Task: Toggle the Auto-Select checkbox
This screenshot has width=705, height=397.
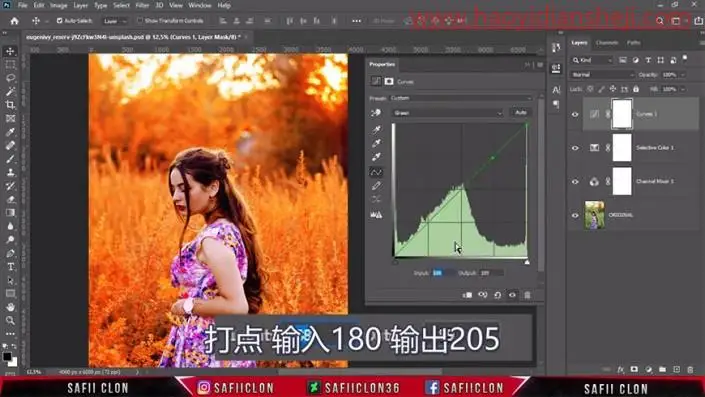Action: [59, 21]
